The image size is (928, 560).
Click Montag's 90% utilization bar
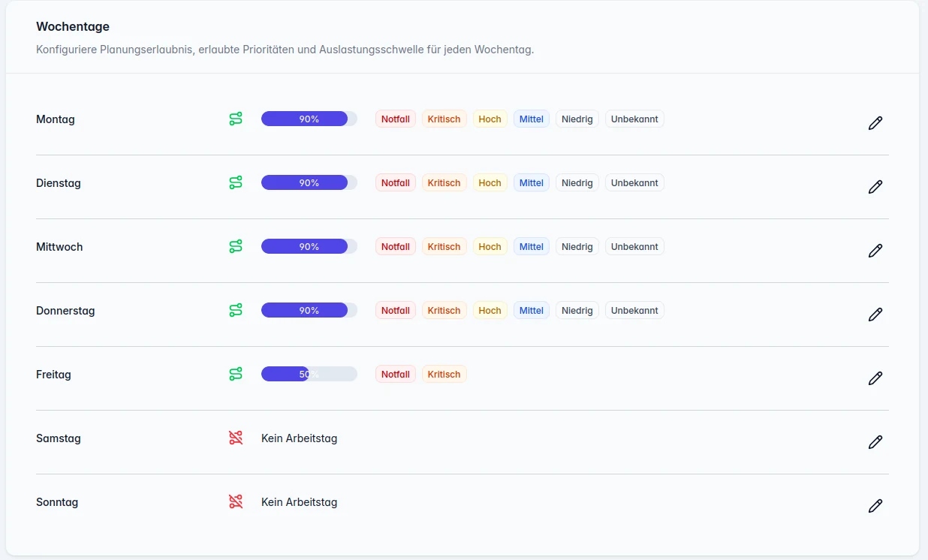[x=309, y=119]
